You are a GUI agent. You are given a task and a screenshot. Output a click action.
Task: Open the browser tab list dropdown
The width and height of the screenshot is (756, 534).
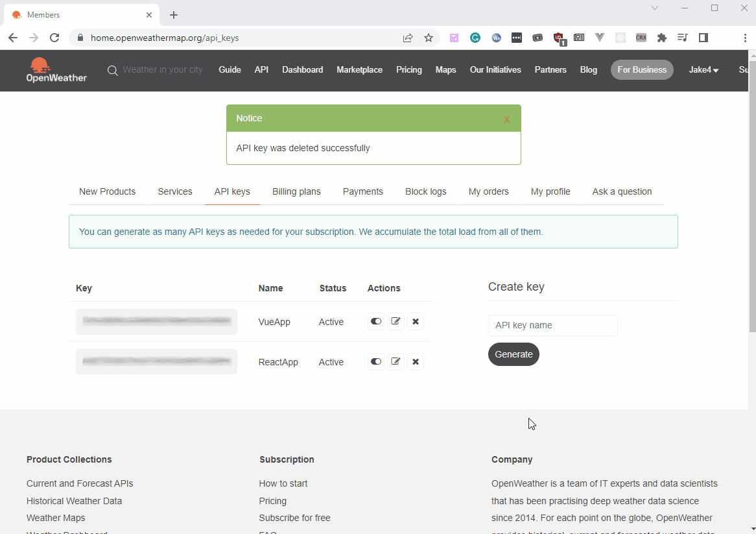tap(655, 8)
